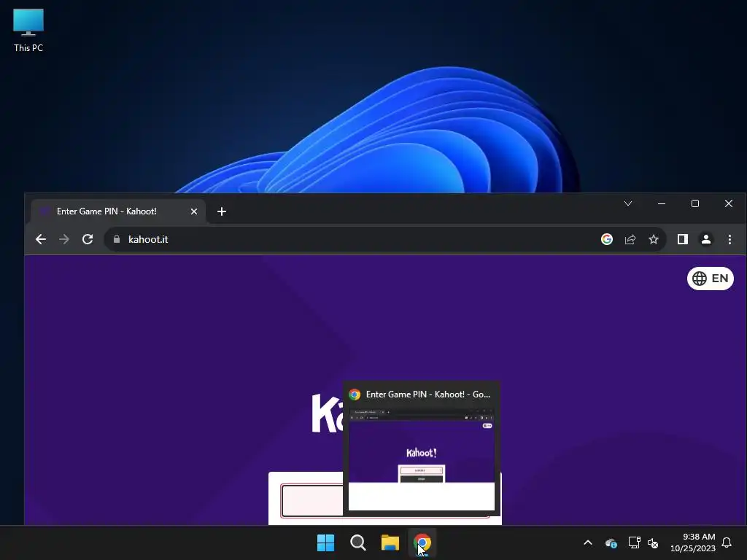Open File Explorer from taskbar
Image resolution: width=747 pixels, height=560 pixels.
[390, 542]
